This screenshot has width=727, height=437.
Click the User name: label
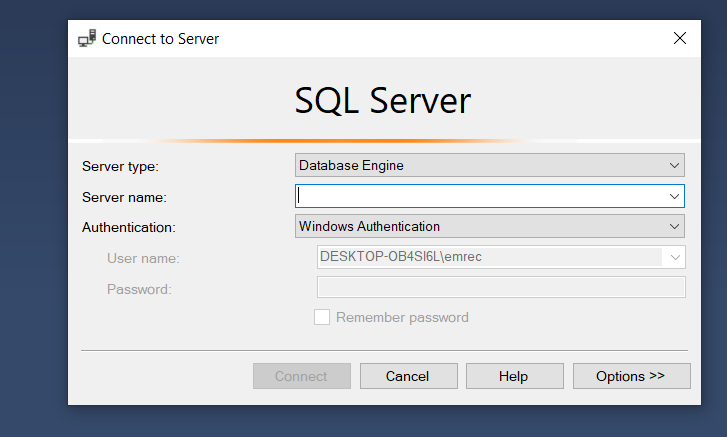[x=143, y=258]
